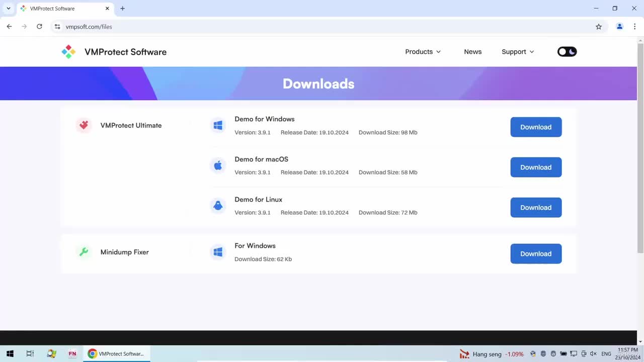Click the Windows icon beside Demo for Windows

(218, 126)
